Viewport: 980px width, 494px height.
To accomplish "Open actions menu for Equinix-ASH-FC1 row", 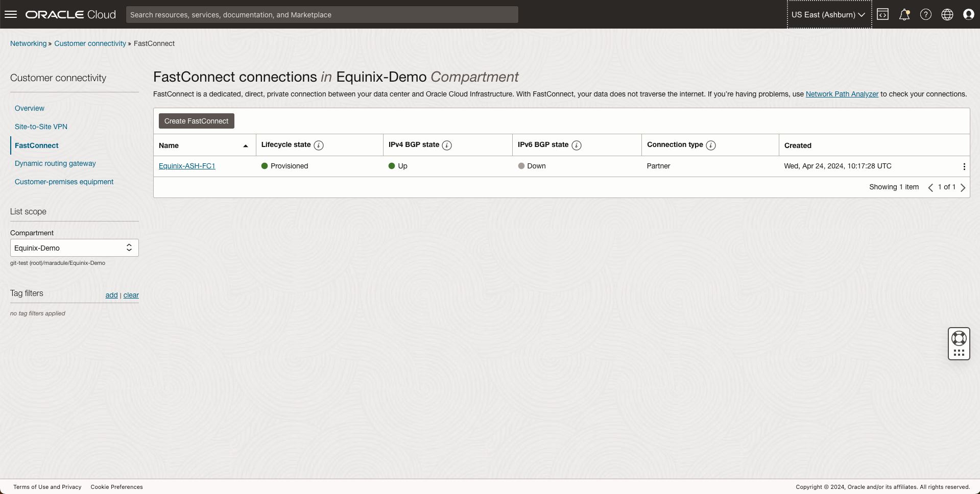I will (964, 166).
